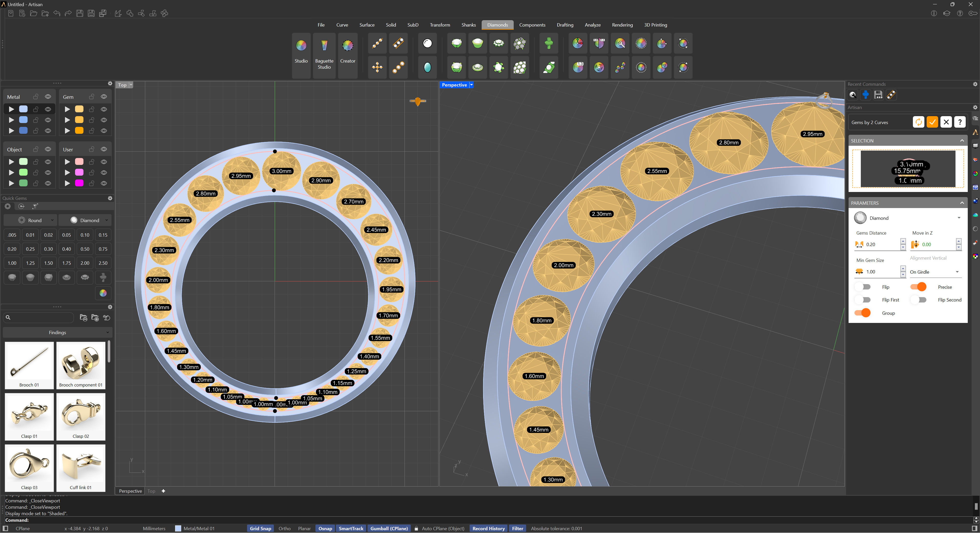Click the new document icon in top toolbar

coord(11,13)
